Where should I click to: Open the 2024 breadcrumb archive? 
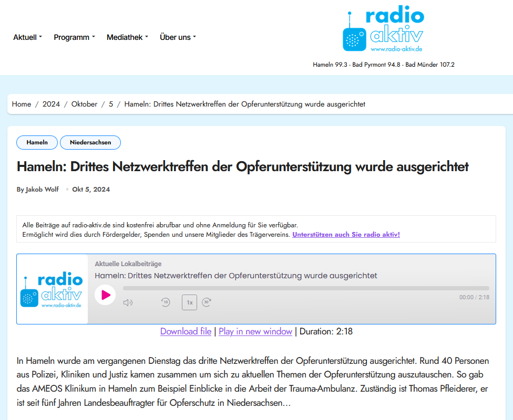[x=51, y=104]
